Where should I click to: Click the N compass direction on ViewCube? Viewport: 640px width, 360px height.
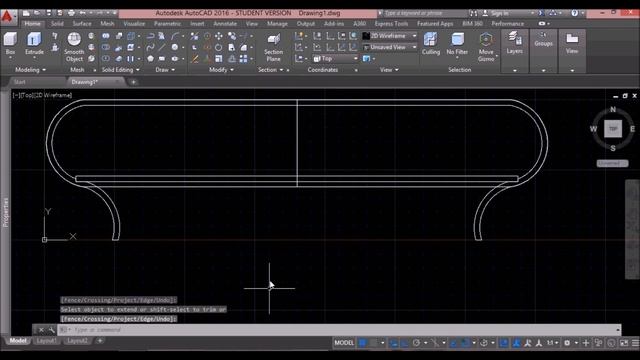tap(613, 109)
